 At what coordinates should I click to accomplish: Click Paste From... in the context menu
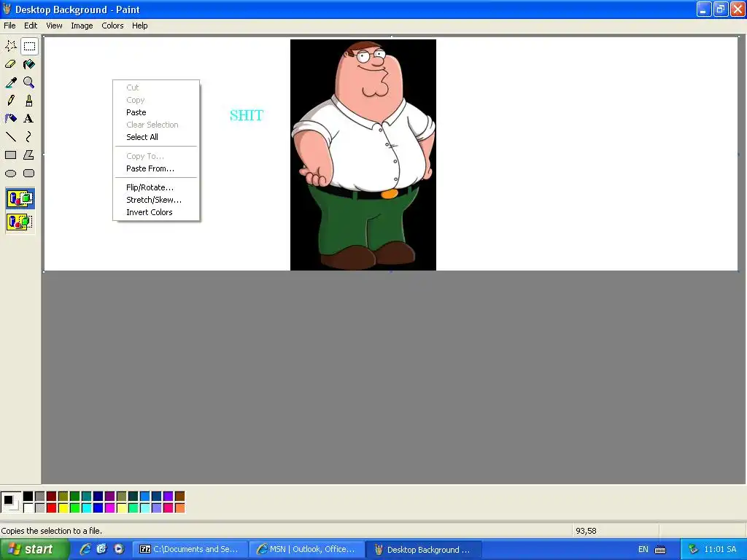156,168
